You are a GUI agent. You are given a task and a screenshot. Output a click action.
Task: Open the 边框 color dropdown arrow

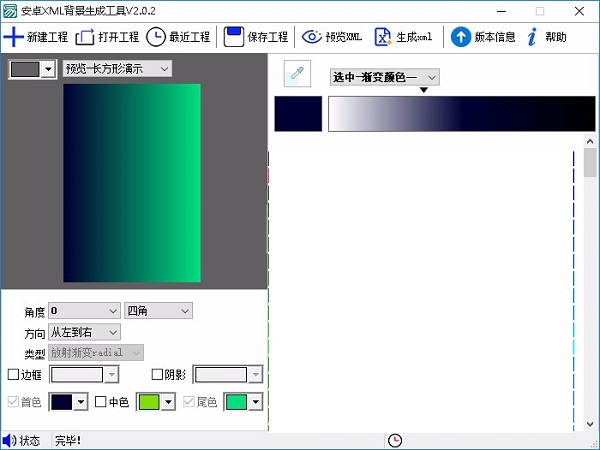click(112, 375)
